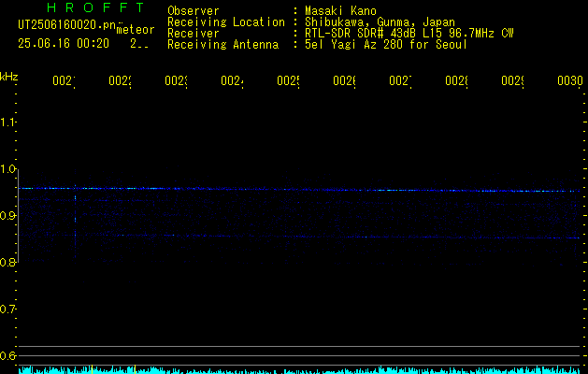588x374 pixels.
Task: Click the 0025 time marker
Action: click(288, 80)
